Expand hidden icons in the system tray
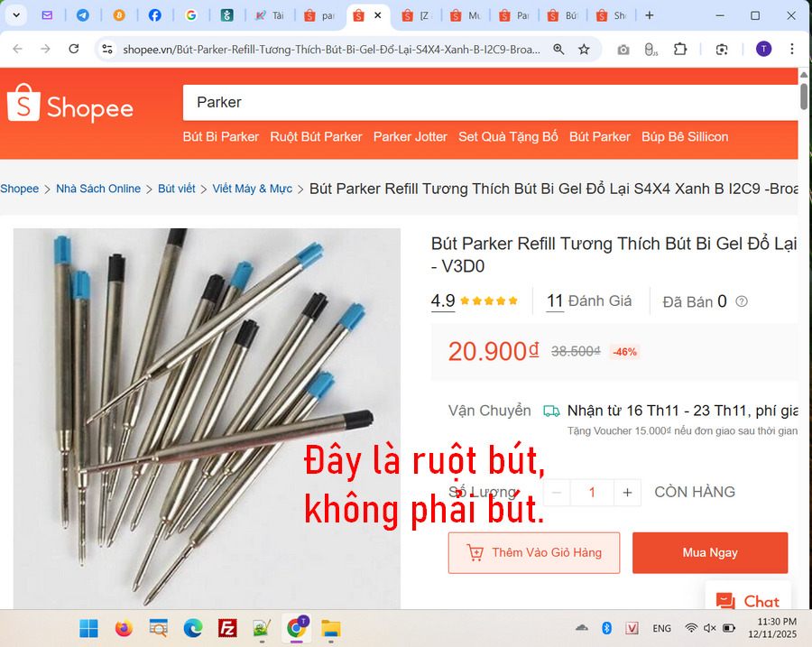812x647 pixels. tap(582, 628)
